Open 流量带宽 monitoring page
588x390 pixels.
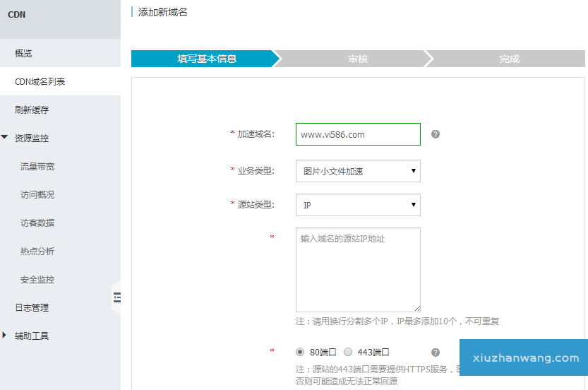click(x=37, y=167)
